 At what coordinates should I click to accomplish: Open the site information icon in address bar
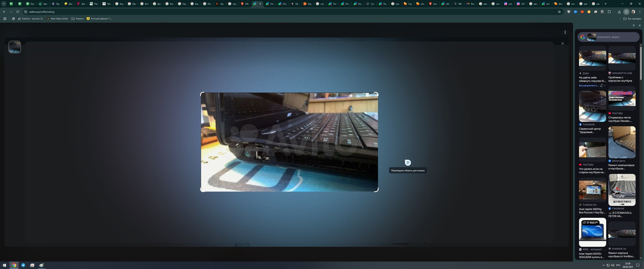(x=26, y=12)
